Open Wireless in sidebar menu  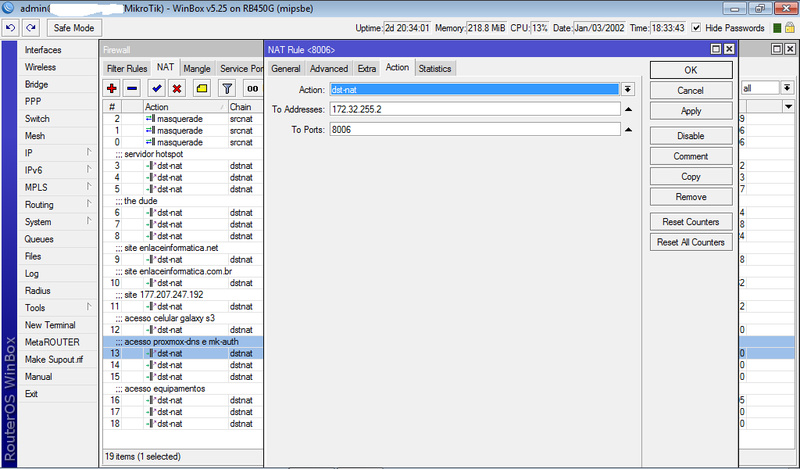[x=40, y=67]
